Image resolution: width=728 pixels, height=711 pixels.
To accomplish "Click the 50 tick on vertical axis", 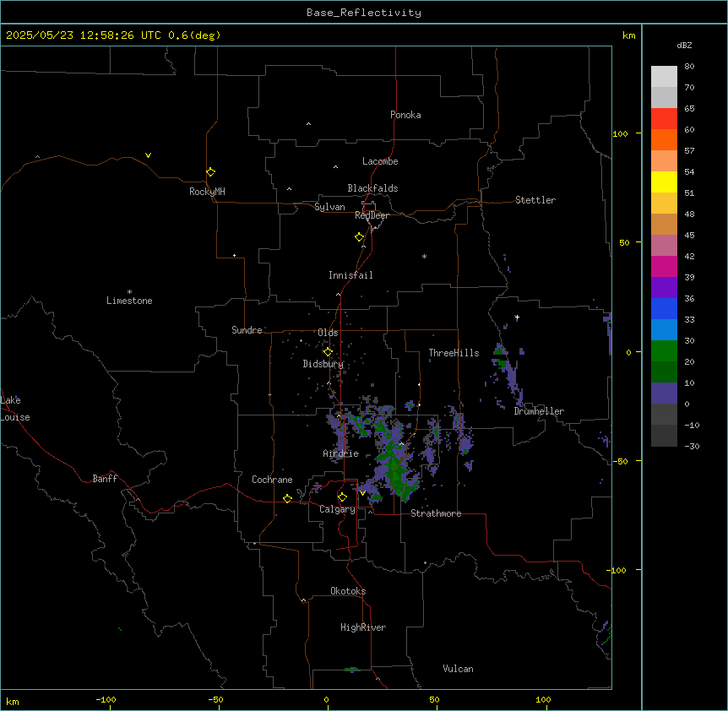I will [624, 242].
